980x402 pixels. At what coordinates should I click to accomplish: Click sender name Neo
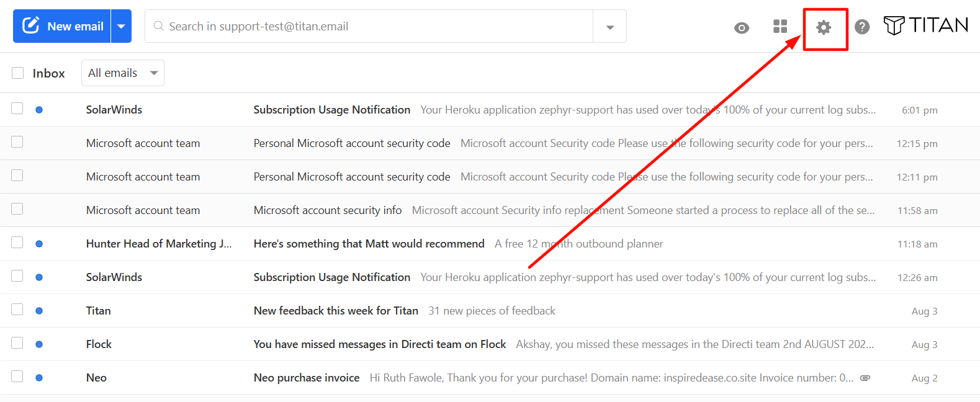(96, 378)
